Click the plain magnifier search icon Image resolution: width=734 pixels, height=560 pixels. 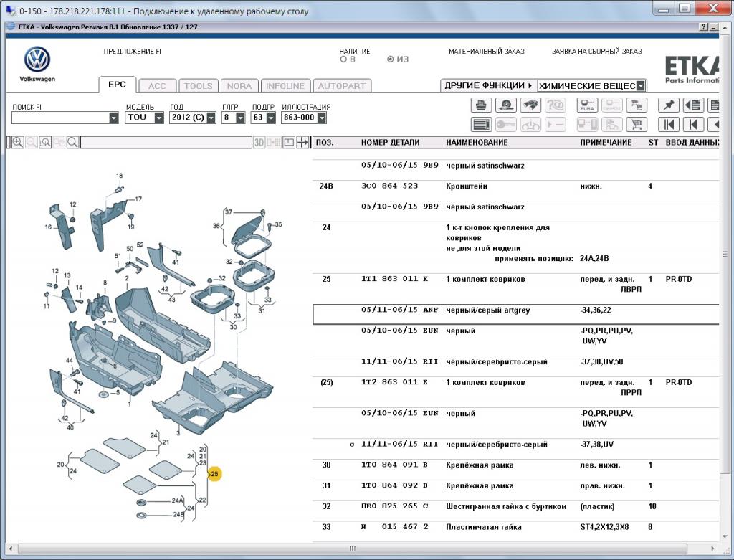tap(72, 143)
